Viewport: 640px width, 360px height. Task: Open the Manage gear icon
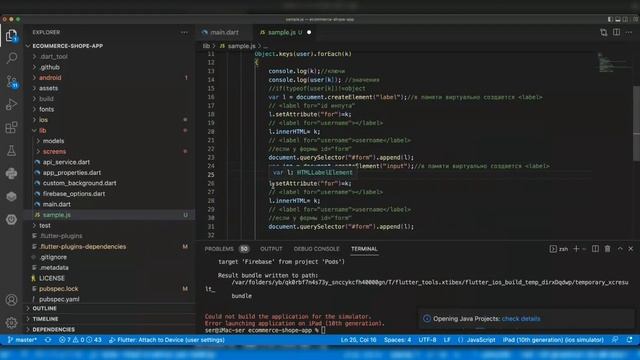pyautogui.click(x=11, y=322)
